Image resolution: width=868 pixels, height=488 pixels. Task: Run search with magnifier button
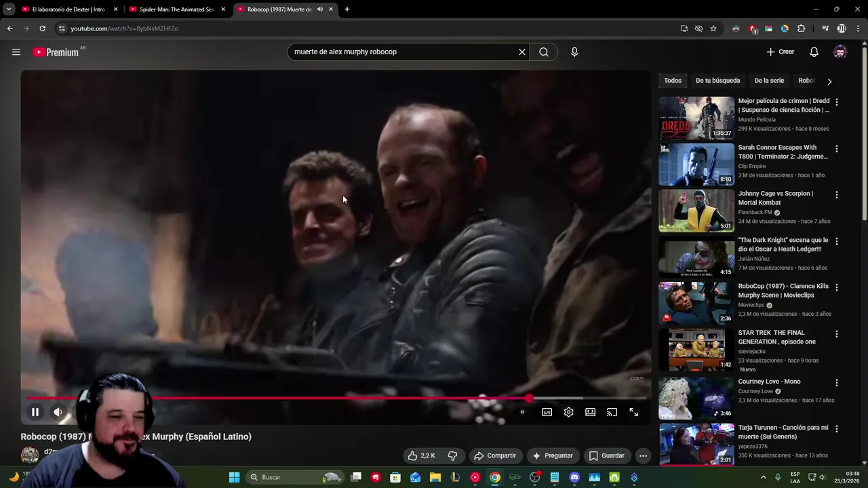pos(544,52)
